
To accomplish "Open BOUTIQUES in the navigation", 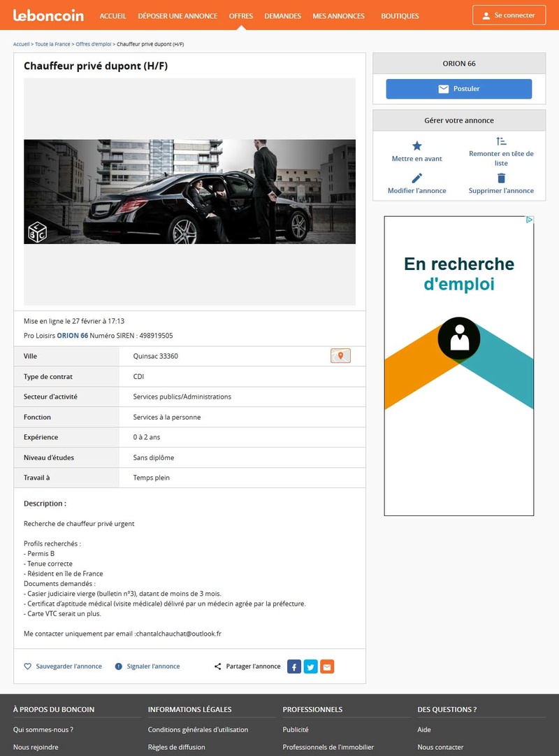I will point(400,16).
